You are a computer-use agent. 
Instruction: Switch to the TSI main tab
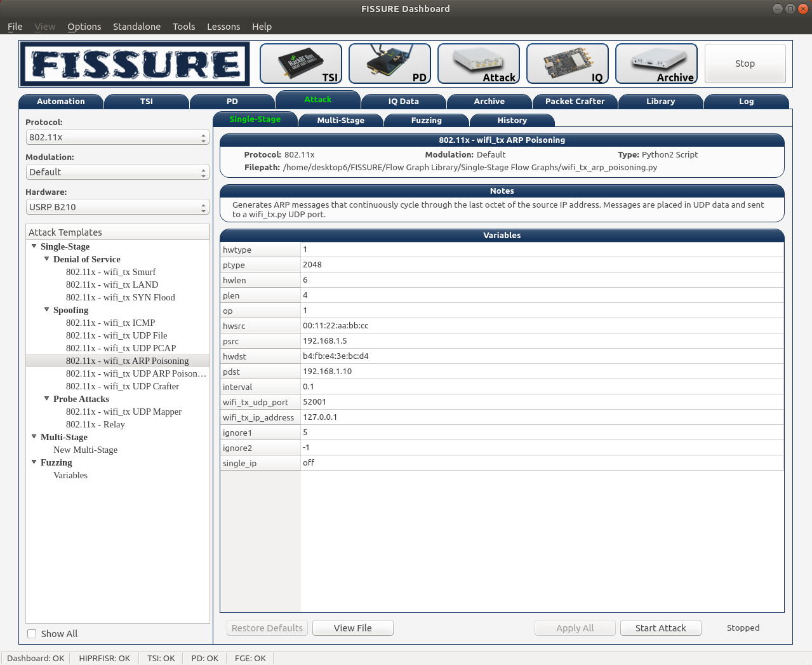(x=147, y=102)
